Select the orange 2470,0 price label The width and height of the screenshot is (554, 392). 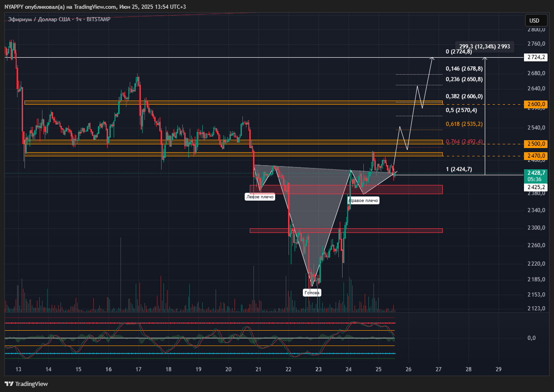coord(536,156)
